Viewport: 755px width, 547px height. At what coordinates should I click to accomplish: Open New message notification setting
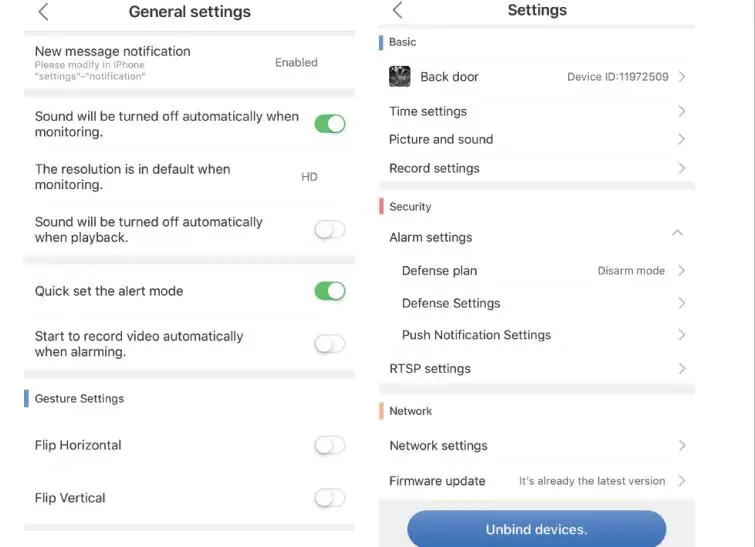coord(189,63)
